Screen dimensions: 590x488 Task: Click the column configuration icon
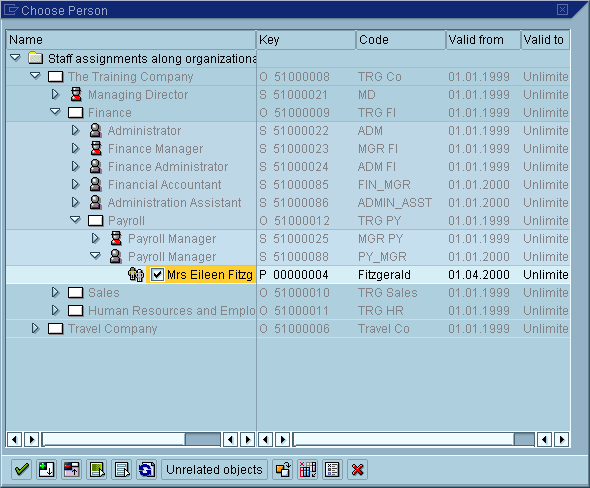tap(307, 469)
